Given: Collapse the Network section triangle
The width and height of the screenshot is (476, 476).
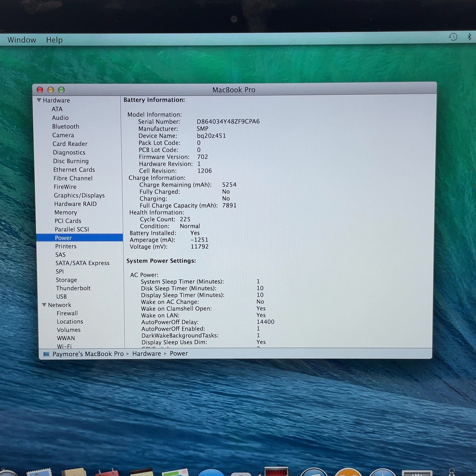Looking at the screenshot, I should tap(44, 305).
